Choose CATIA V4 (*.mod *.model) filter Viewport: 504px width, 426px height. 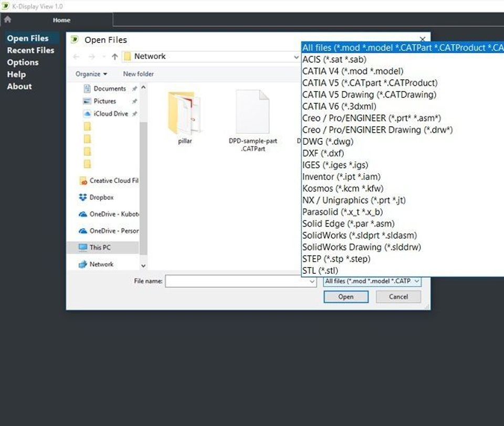[x=403, y=71]
